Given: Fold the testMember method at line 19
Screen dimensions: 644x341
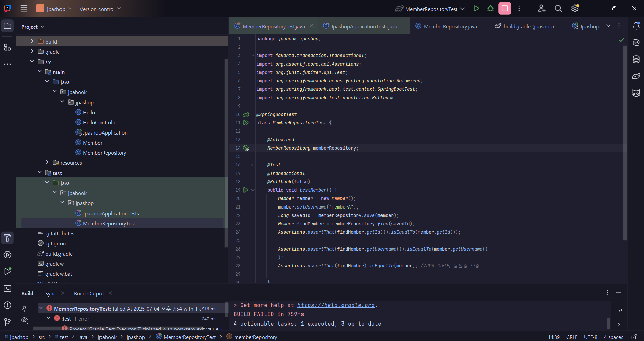Looking at the screenshot, I should (253, 190).
